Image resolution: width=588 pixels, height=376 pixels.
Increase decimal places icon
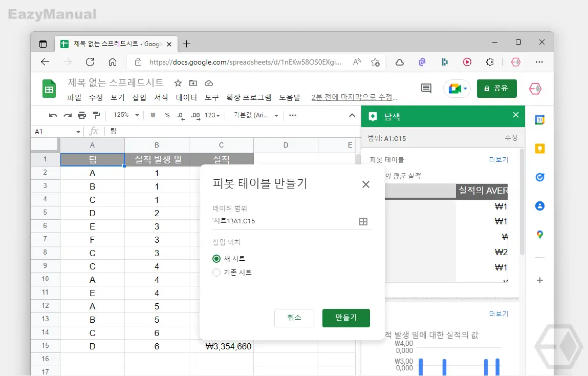click(x=195, y=116)
